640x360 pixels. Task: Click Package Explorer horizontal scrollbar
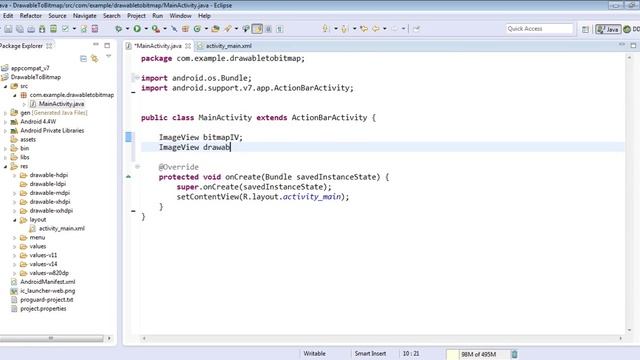coord(51,338)
